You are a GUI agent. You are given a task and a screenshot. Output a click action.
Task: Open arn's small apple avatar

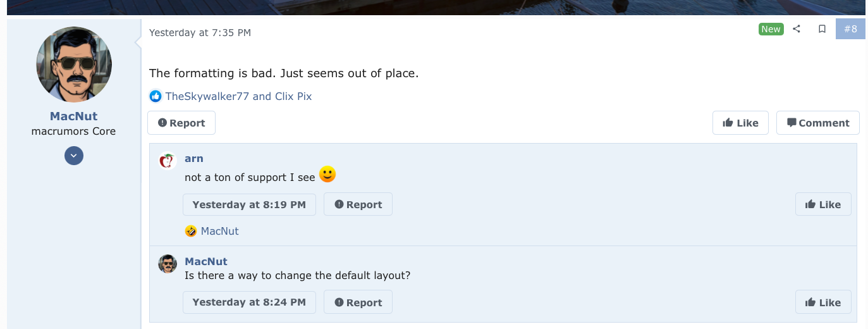(167, 161)
